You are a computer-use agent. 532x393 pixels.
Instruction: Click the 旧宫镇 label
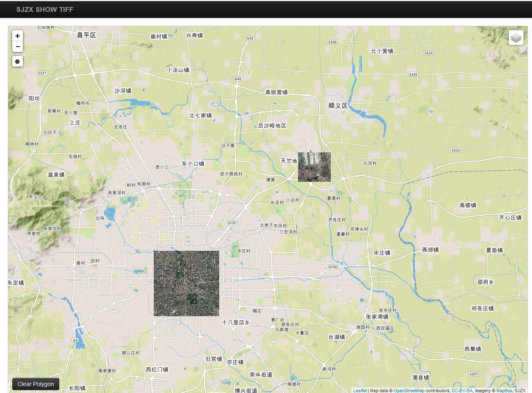(x=214, y=359)
